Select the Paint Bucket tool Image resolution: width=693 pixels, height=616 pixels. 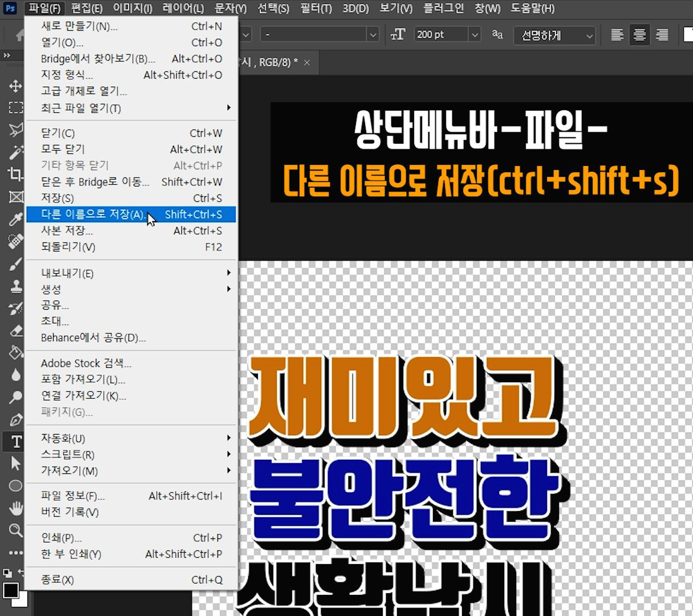click(x=15, y=352)
